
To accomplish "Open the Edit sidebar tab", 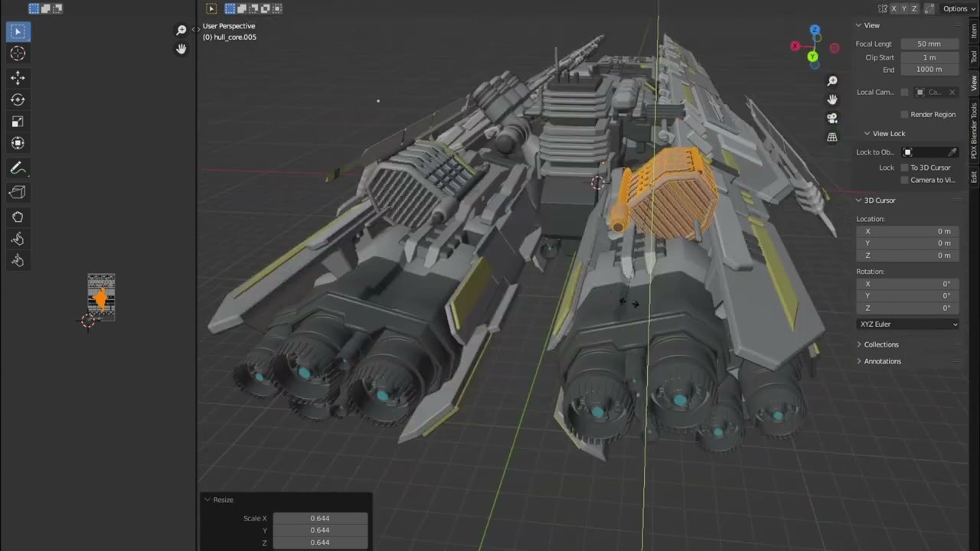I will tap(974, 177).
